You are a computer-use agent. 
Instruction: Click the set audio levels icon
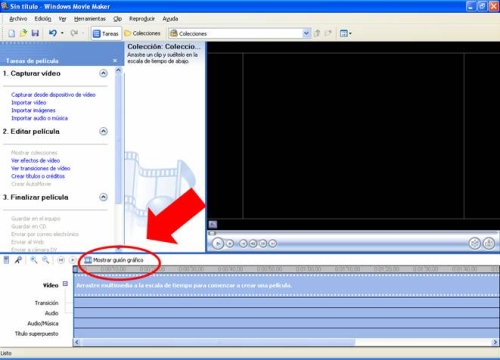coord(6,260)
